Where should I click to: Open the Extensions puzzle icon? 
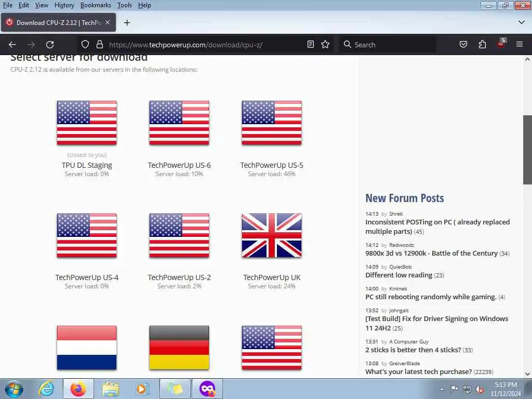(482, 45)
